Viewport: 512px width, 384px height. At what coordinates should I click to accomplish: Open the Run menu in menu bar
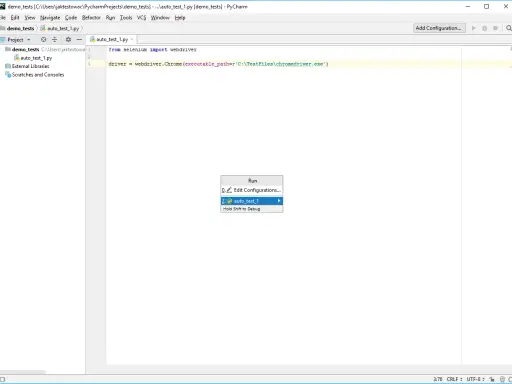(x=110, y=18)
